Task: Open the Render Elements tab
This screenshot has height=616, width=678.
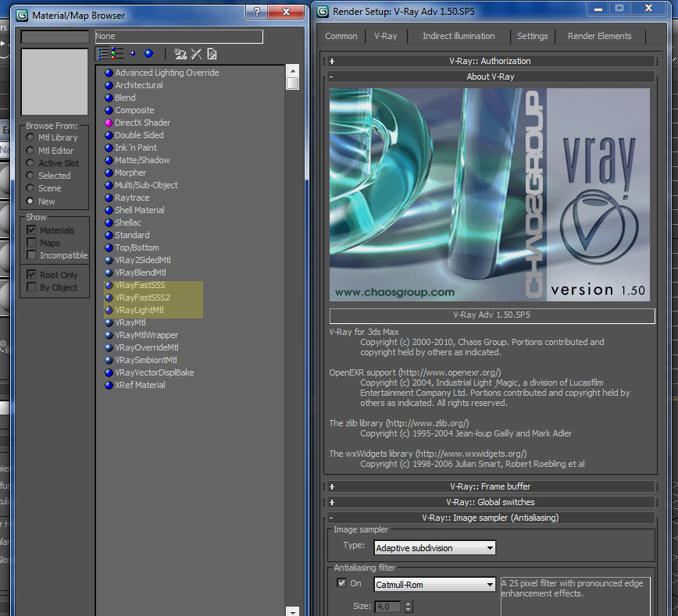Action: [x=600, y=37]
